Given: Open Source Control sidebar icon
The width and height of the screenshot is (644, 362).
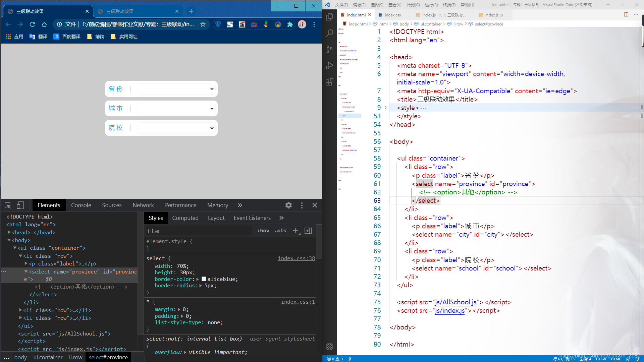Looking at the screenshot, I should point(329,49).
